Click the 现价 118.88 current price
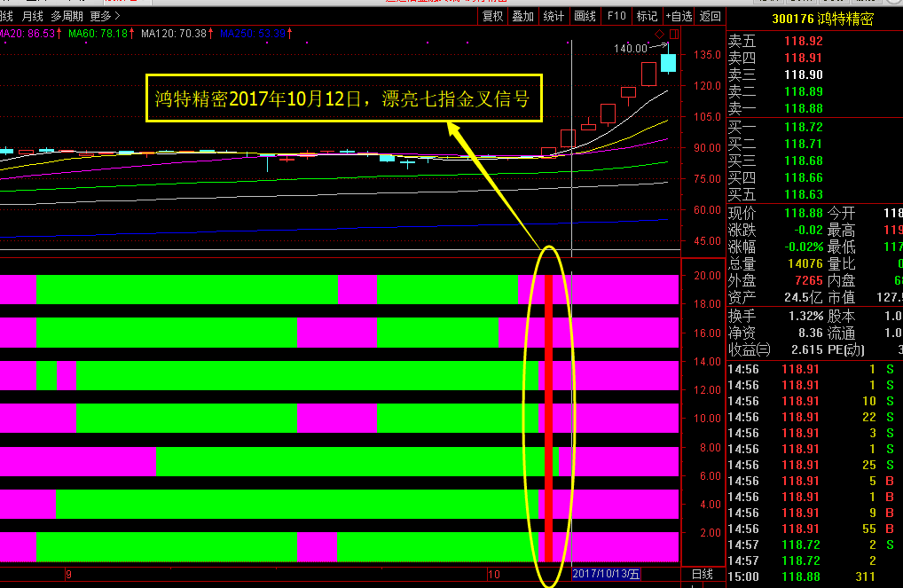The image size is (903, 588). [x=804, y=213]
